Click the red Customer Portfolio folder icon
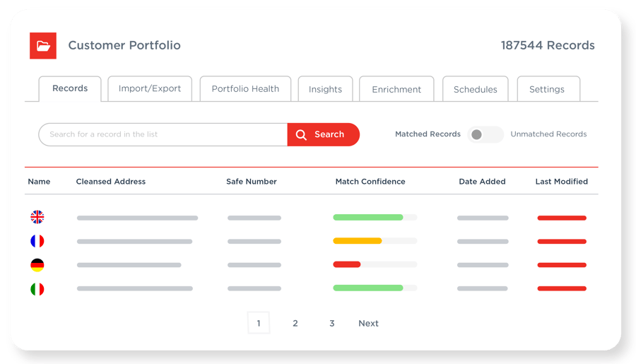 [43, 46]
